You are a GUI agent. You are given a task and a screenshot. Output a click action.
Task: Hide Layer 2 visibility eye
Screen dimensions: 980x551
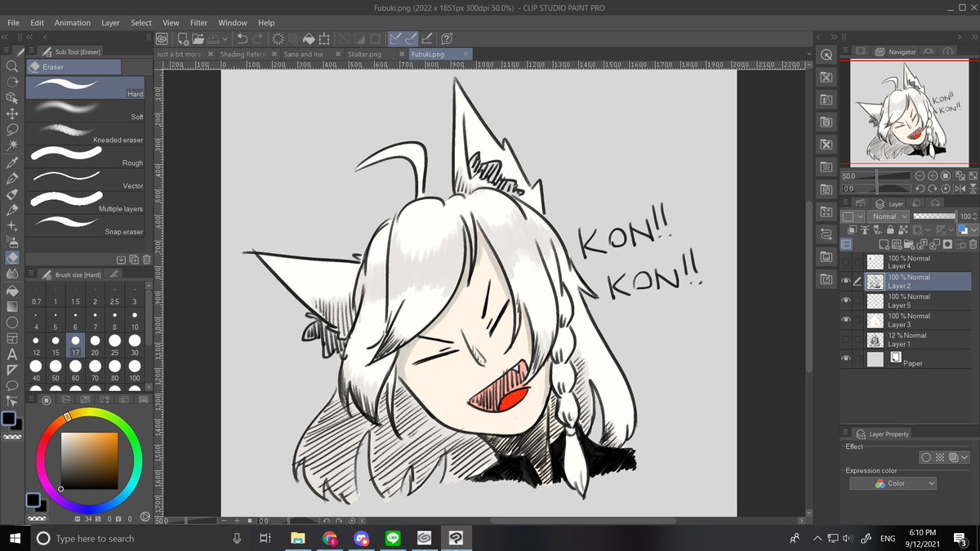coord(846,282)
